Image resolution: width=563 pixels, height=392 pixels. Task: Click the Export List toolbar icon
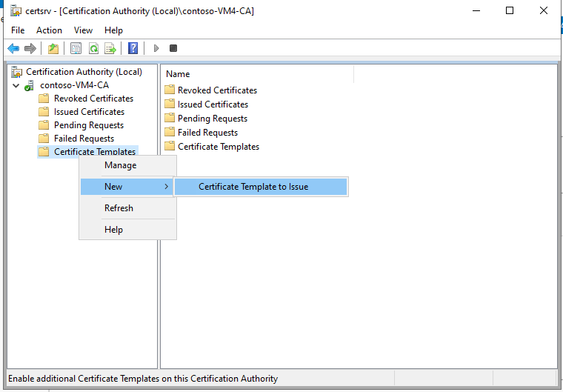coord(110,48)
